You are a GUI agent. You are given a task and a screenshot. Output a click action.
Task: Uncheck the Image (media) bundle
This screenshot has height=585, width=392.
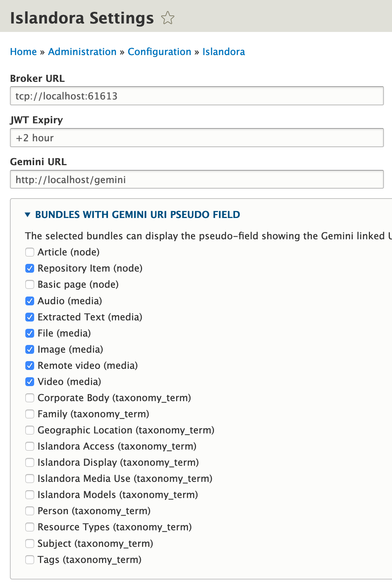[29, 349]
